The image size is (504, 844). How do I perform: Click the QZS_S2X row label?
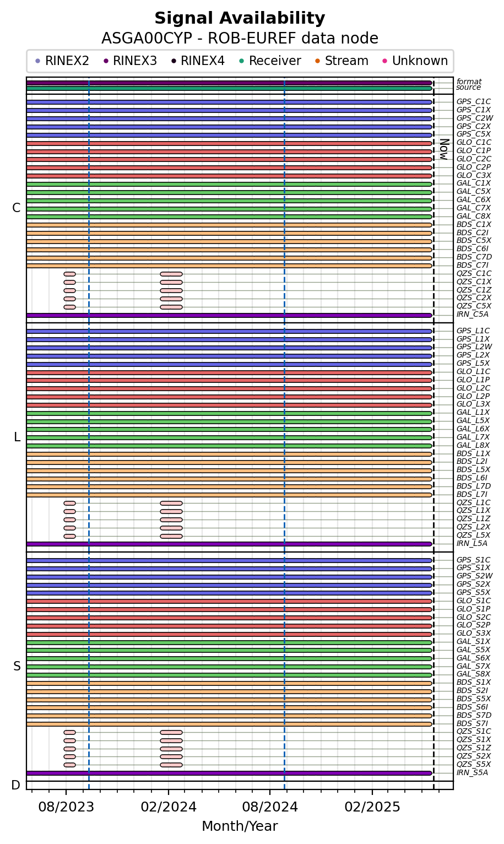click(x=473, y=756)
